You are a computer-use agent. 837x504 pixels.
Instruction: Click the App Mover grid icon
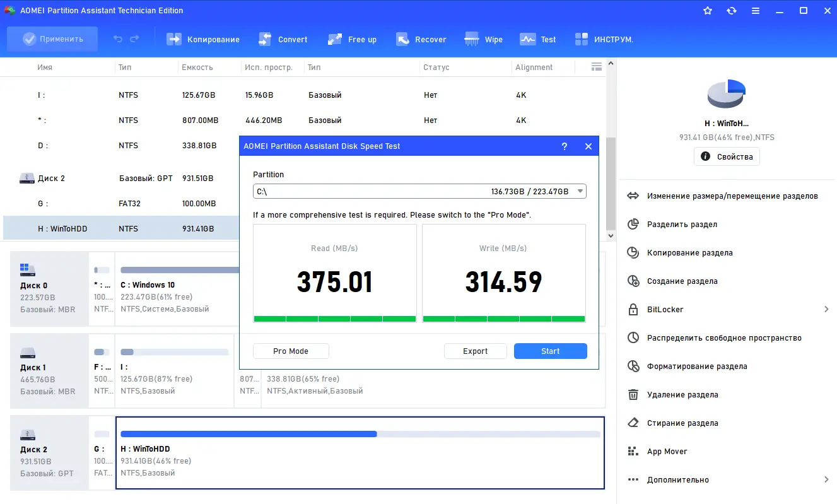633,452
